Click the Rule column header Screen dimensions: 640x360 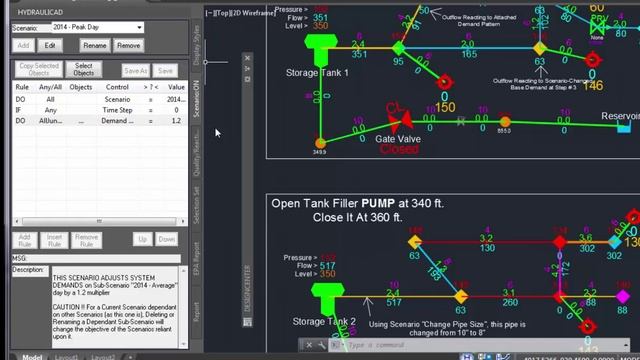22,87
